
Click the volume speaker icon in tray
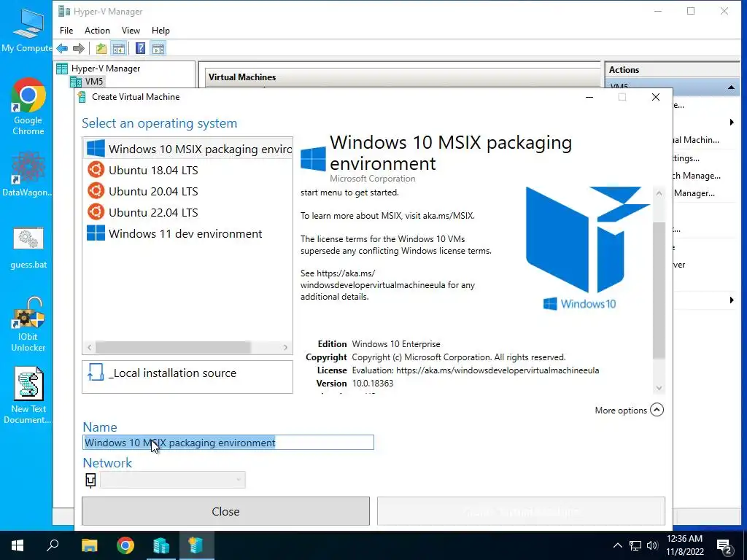click(652, 545)
